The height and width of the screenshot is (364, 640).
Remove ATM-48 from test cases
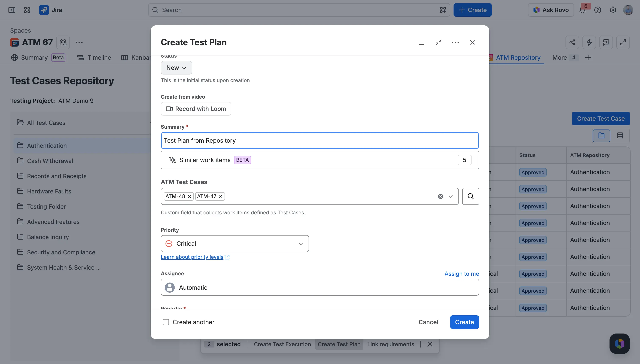[x=189, y=196]
